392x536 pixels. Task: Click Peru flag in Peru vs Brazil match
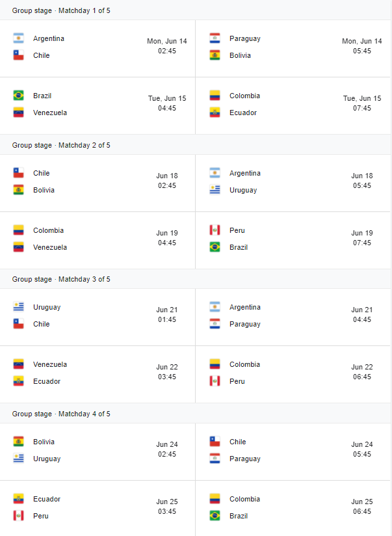pyautogui.click(x=215, y=230)
